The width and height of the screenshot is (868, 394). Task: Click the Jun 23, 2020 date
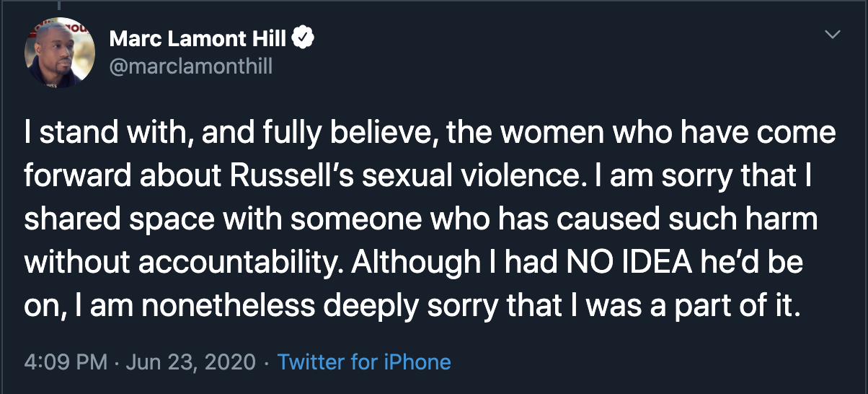coord(190,362)
